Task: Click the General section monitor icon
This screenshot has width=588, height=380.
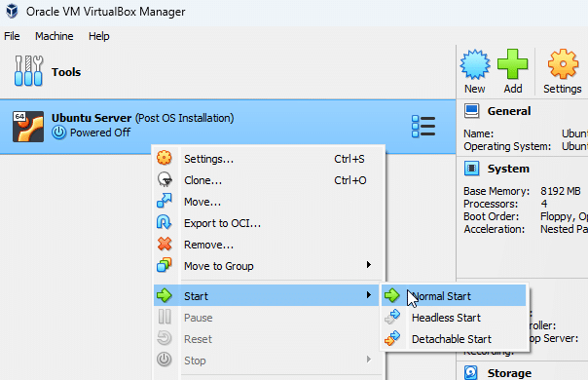Action: tap(472, 111)
